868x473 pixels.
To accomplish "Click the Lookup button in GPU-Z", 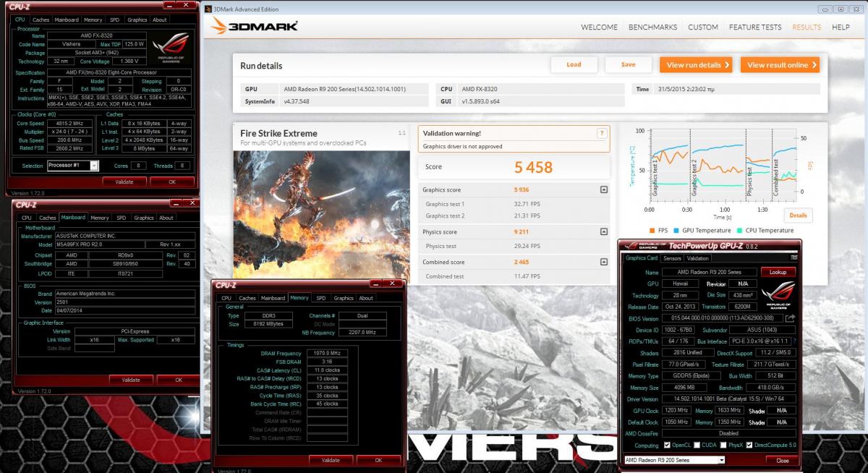I will pos(778,272).
